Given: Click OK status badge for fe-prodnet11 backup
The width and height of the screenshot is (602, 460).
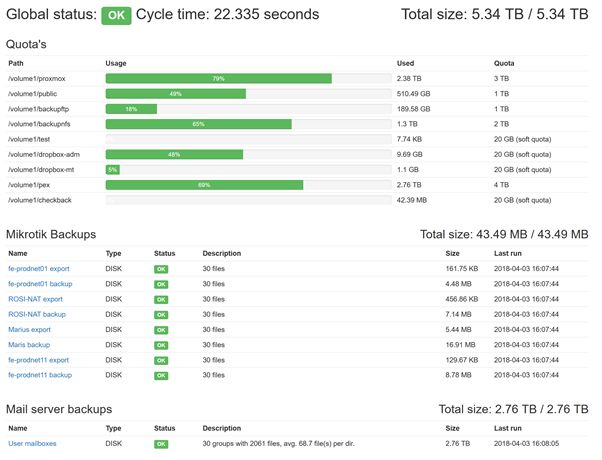Looking at the screenshot, I should pos(160,375).
